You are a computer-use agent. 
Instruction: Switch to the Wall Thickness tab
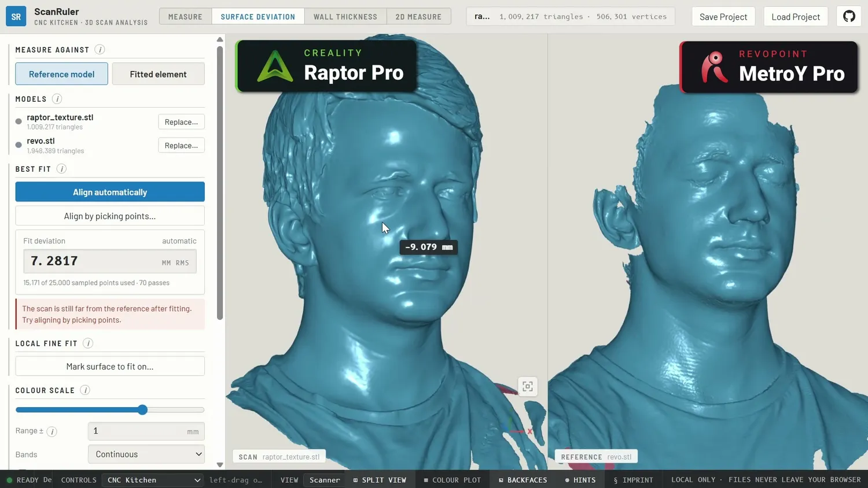click(345, 17)
